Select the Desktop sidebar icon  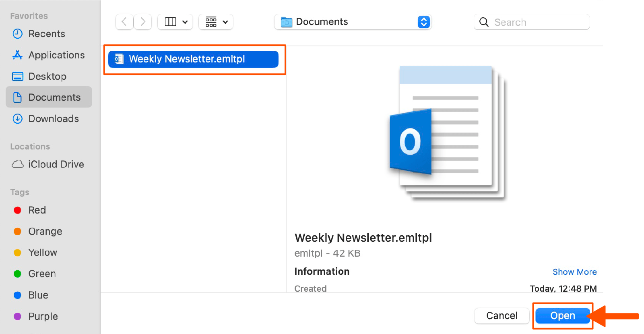tap(18, 77)
